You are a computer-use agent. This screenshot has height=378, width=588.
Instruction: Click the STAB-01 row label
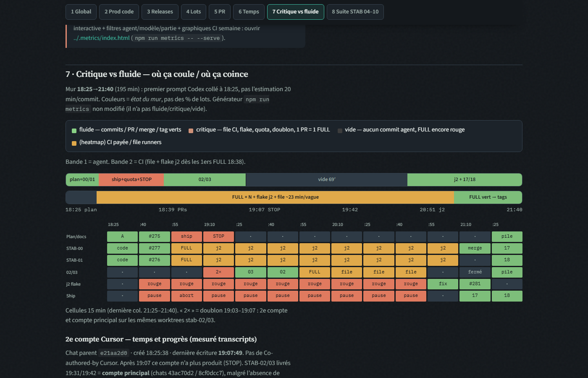[x=74, y=260]
